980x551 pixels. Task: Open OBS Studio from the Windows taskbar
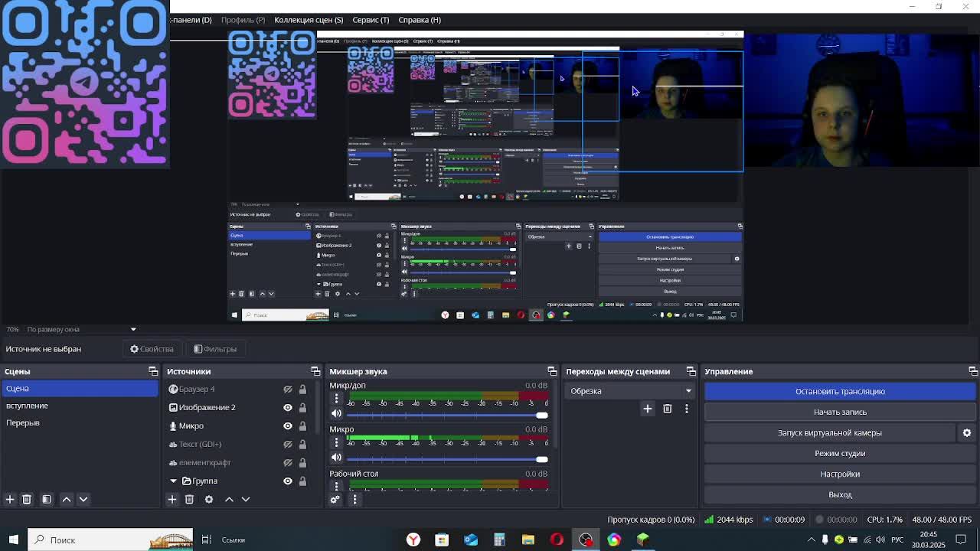(586, 540)
